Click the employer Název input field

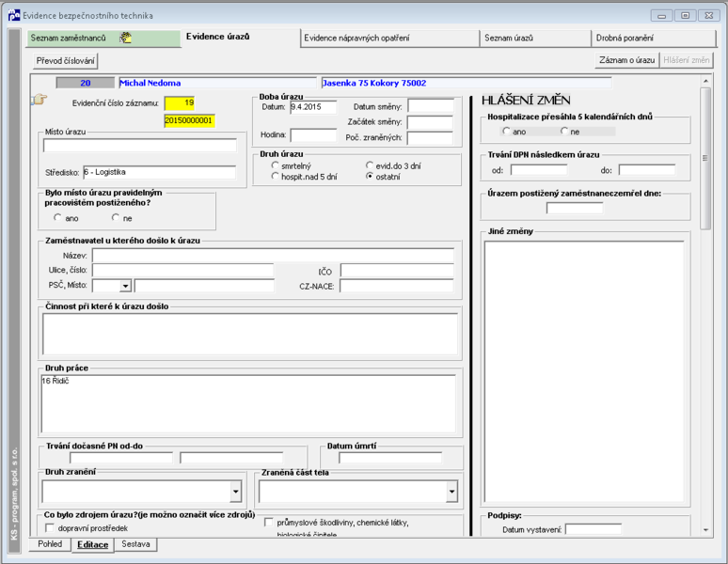click(273, 256)
